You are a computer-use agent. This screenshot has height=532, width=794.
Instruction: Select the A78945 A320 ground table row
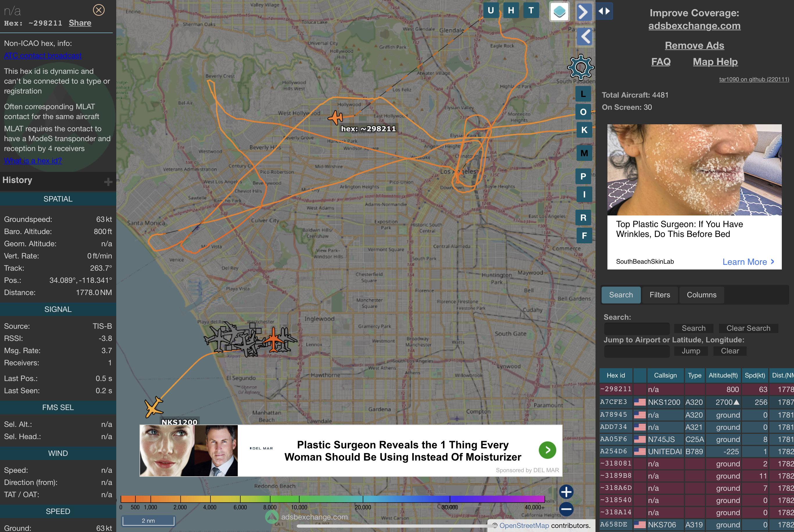(x=696, y=415)
